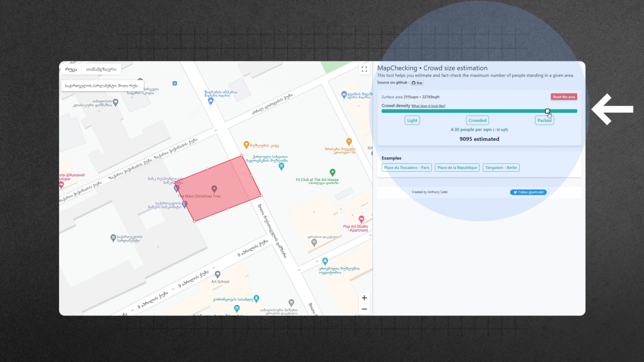Click the pink pin near @Rustaveli label

(61, 185)
